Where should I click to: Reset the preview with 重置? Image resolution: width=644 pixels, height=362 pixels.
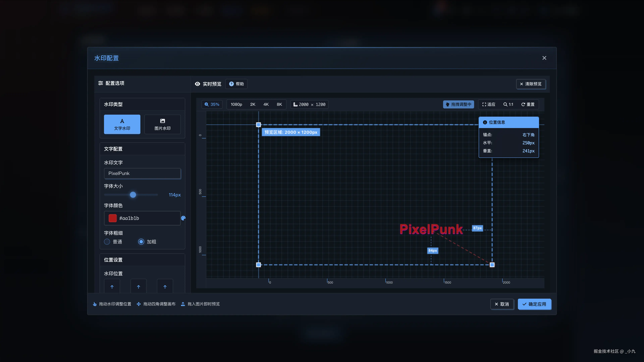tap(528, 104)
